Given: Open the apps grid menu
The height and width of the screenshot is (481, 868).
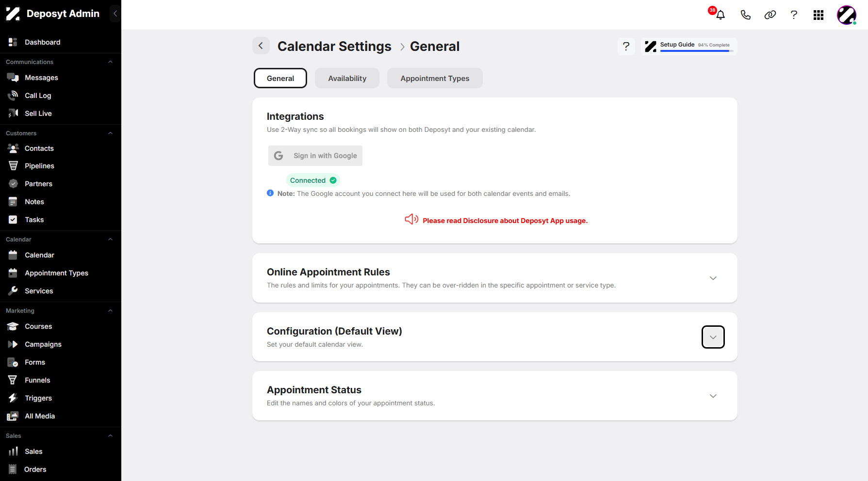Looking at the screenshot, I should (819, 15).
